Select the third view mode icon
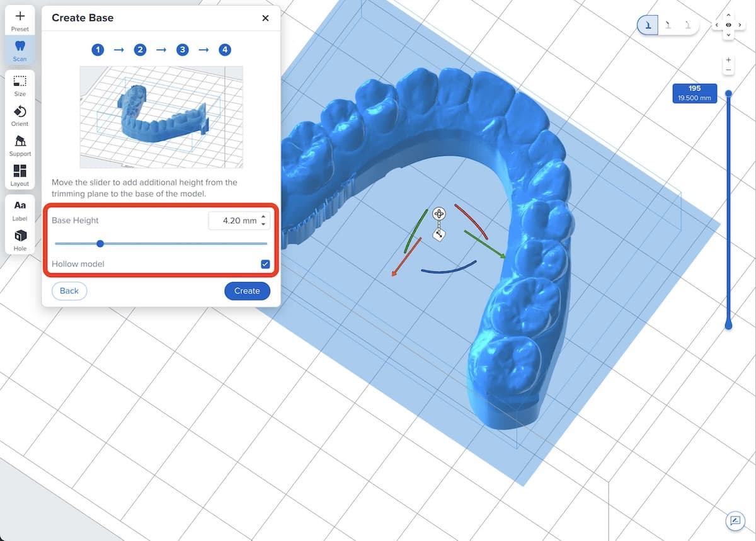 point(687,25)
